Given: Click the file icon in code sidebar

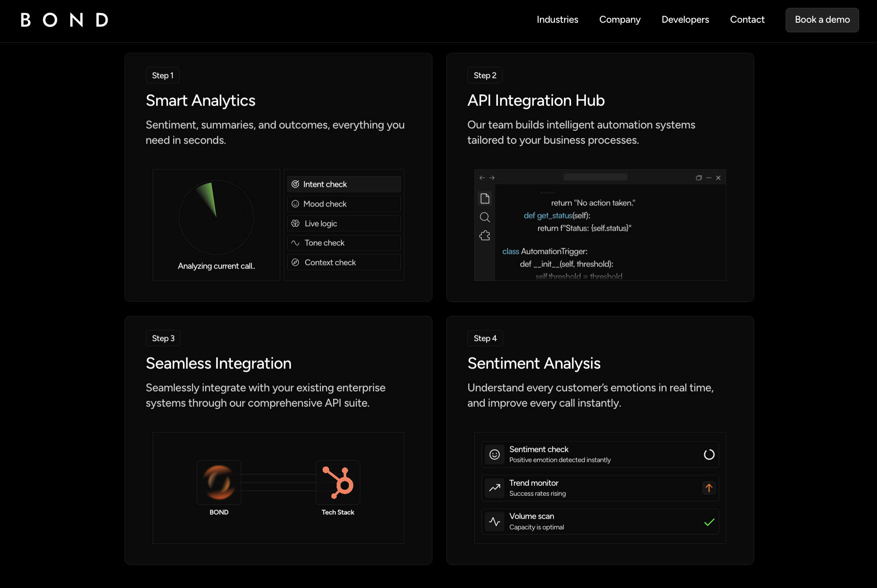Looking at the screenshot, I should 484,199.
